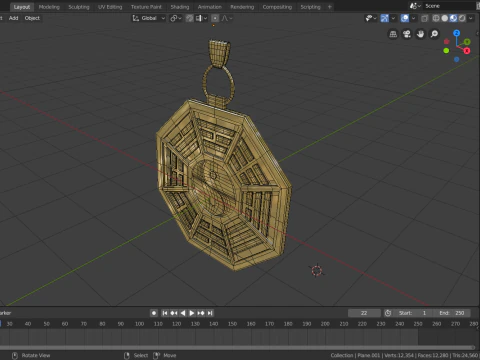Click 'Rotate View' hint in status bar
The image size is (480, 360).
click(36, 355)
